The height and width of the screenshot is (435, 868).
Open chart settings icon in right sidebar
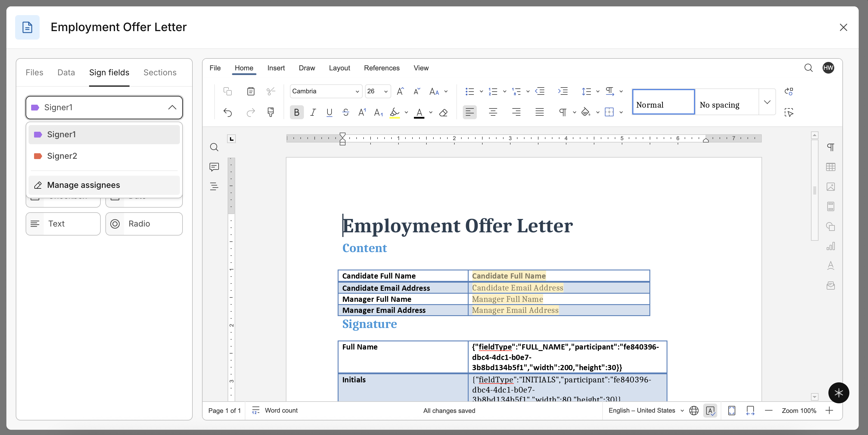[x=831, y=246]
